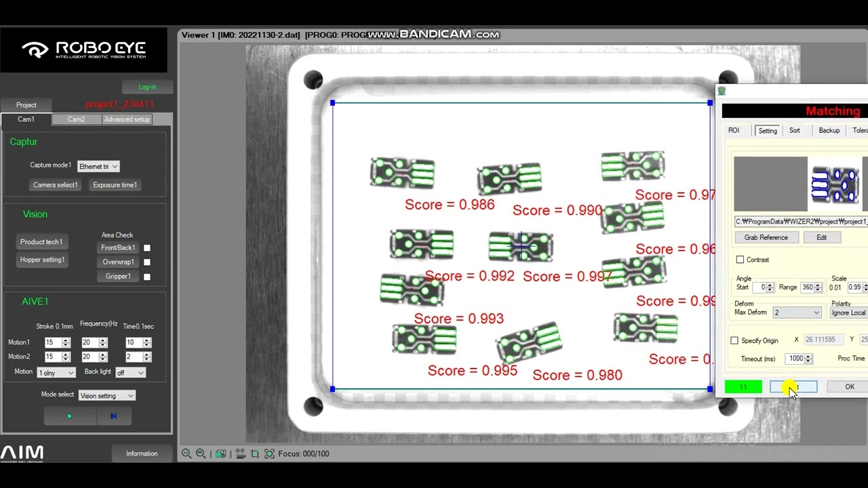
Task: Open the Advanced setup tab
Action: point(127,119)
